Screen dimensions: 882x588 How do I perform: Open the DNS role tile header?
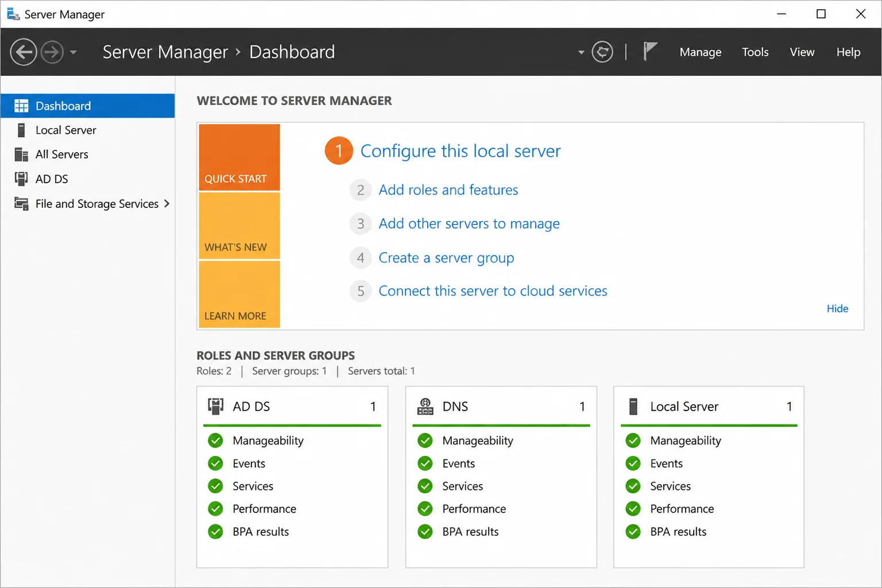(x=501, y=407)
